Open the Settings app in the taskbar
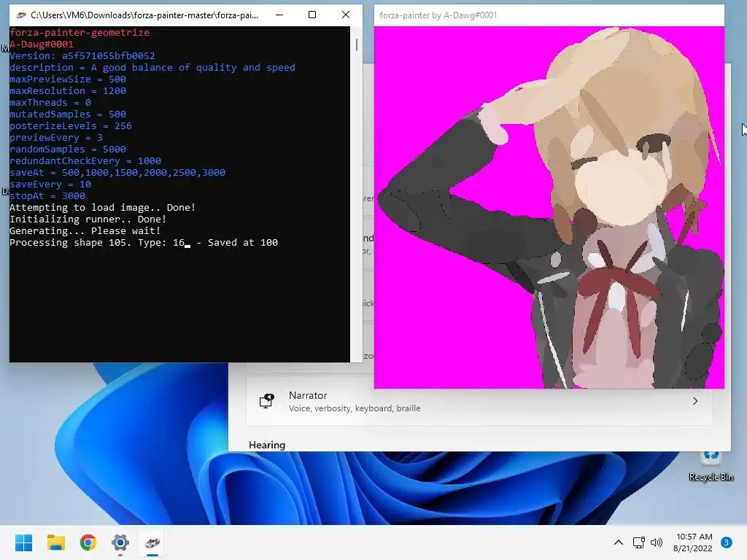 (120, 542)
